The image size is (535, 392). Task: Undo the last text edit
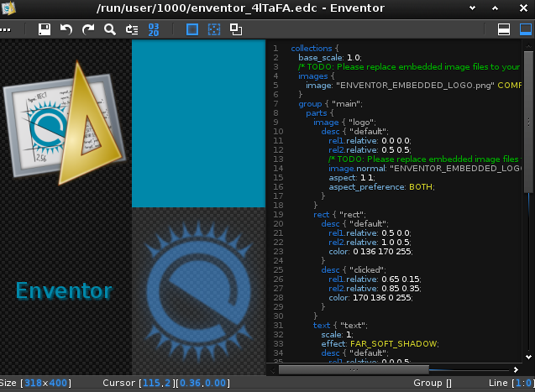coord(66,29)
